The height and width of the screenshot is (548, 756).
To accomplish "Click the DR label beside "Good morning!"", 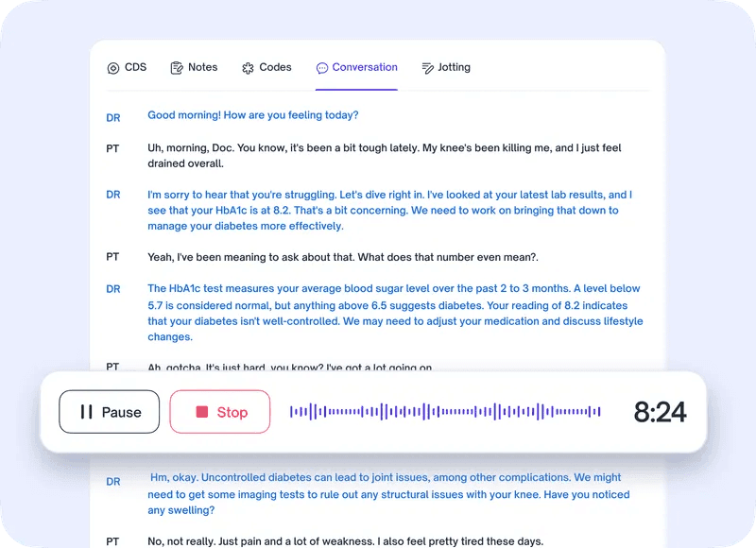I will tap(113, 118).
